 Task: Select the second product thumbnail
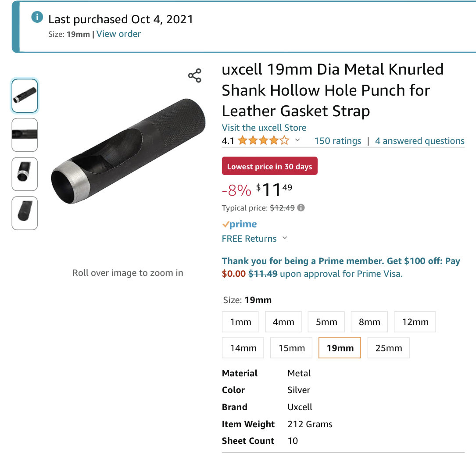click(x=25, y=135)
